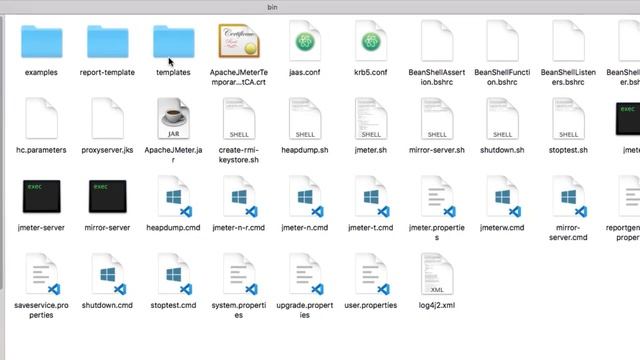
Task: Click the 'jmeter.sh' file name text
Action: 371,150
